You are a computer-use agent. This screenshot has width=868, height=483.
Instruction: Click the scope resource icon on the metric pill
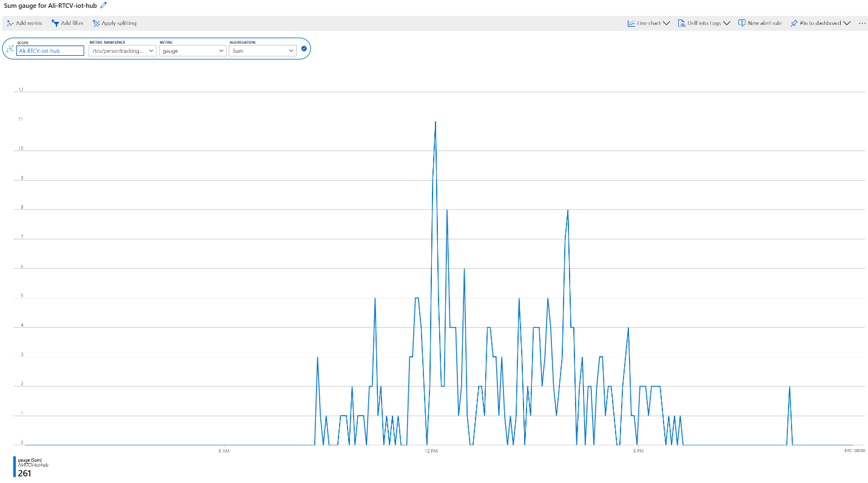[10, 49]
